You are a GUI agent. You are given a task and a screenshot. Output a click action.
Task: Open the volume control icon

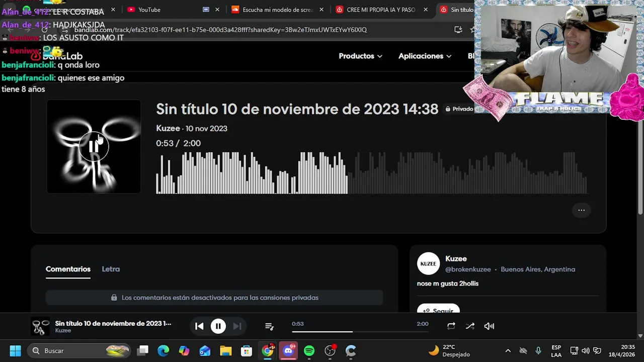[489, 326]
